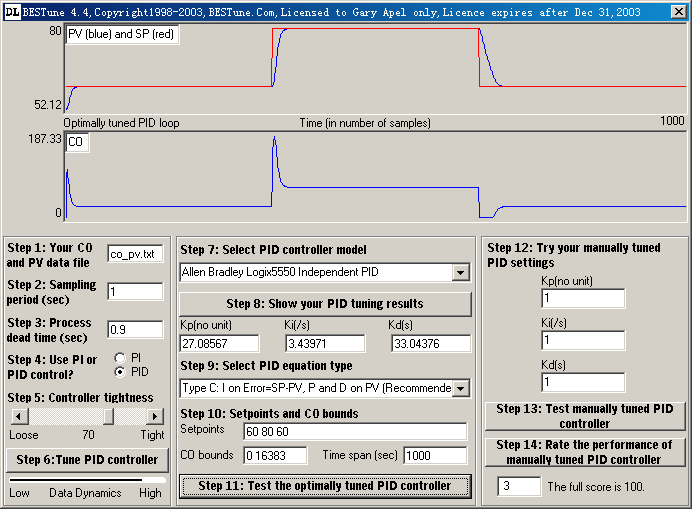Image resolution: width=692 pixels, height=509 pixels.
Task: Click Step 6: Tune PID controller button
Action: (87, 460)
